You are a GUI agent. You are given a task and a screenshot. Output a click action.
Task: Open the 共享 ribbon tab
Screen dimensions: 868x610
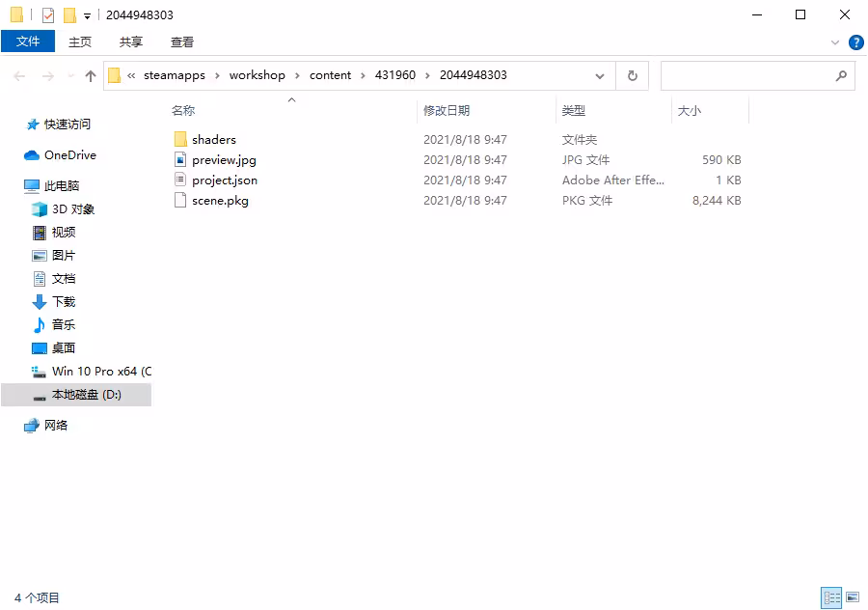(130, 42)
